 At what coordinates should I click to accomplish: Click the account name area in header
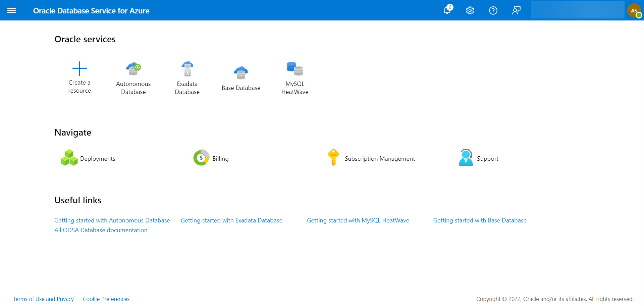click(578, 10)
